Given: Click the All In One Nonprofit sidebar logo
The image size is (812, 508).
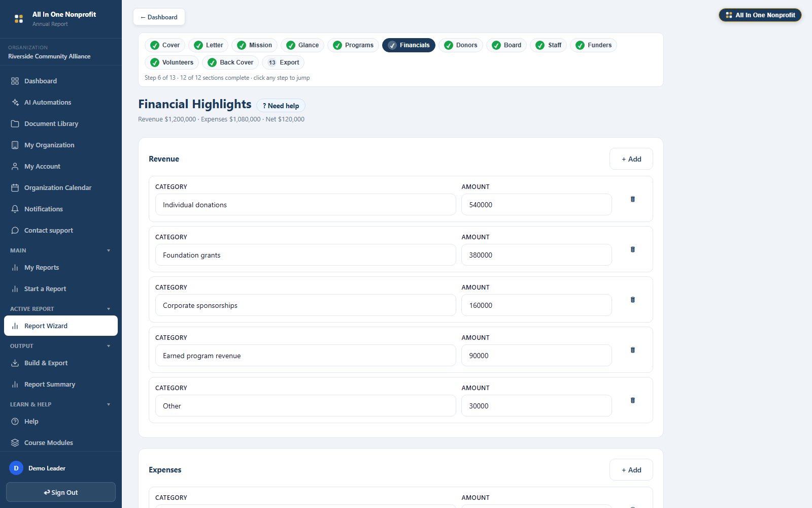Looking at the screenshot, I should (19, 19).
